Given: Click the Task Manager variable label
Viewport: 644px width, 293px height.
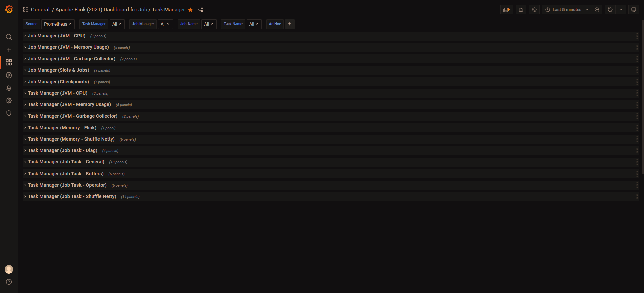Looking at the screenshot, I should point(94,24).
